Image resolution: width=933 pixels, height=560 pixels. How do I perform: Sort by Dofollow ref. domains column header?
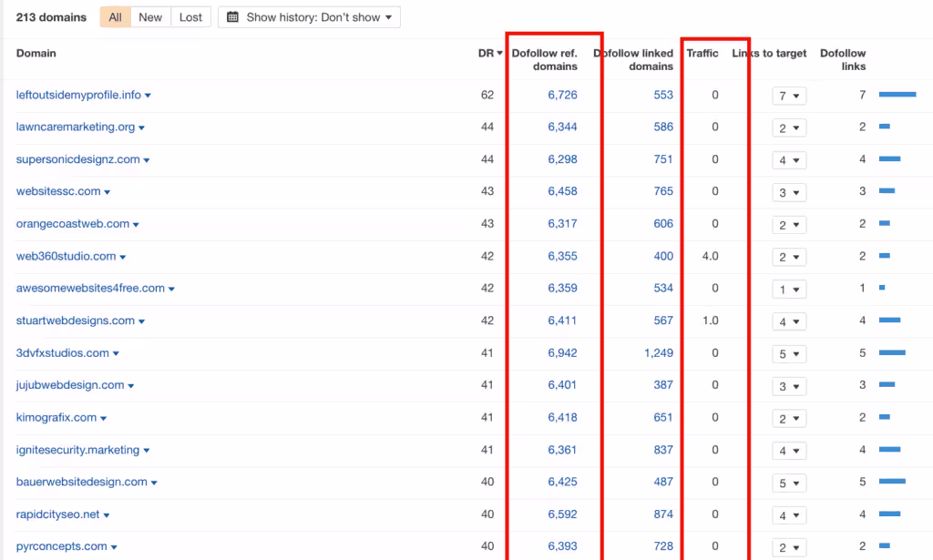tap(544, 59)
